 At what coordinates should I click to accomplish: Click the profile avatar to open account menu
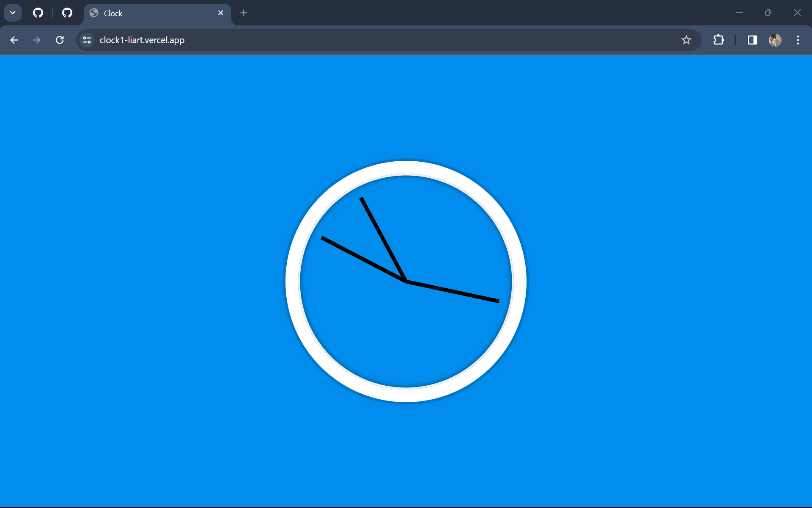(776, 40)
